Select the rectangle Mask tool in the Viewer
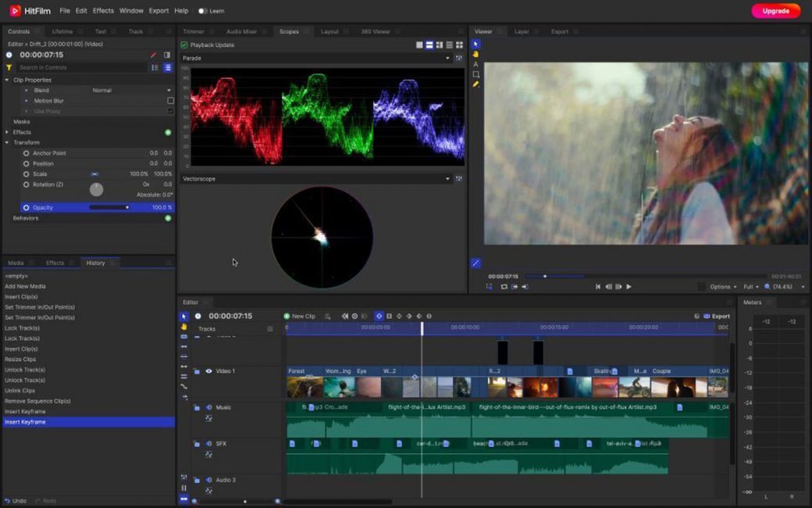812x508 pixels. point(475,74)
